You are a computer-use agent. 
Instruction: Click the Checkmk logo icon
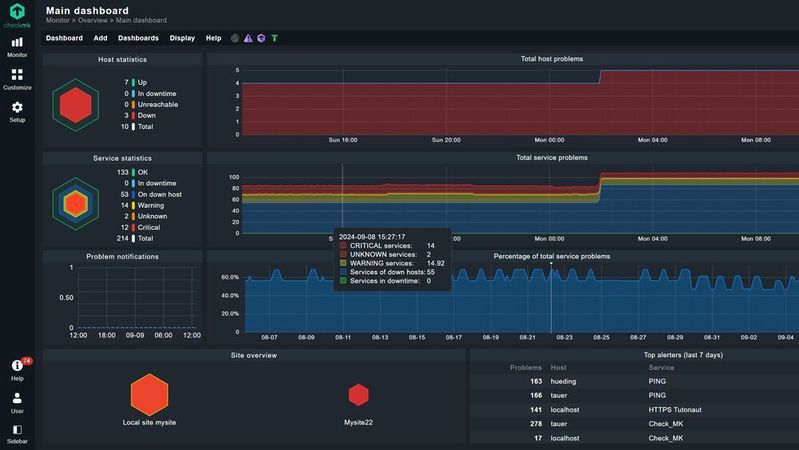click(17, 12)
